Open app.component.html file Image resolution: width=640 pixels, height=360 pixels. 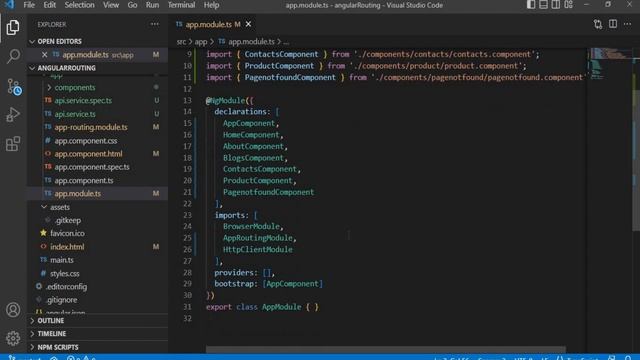click(88, 154)
